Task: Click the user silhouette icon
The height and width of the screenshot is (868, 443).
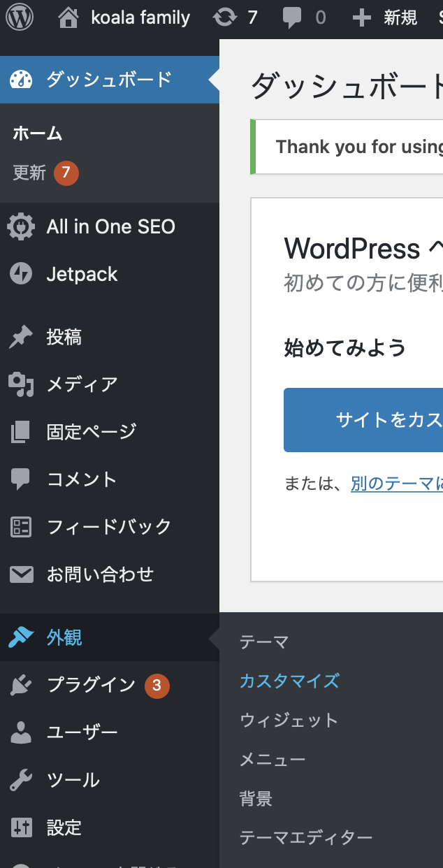Action: click(21, 732)
